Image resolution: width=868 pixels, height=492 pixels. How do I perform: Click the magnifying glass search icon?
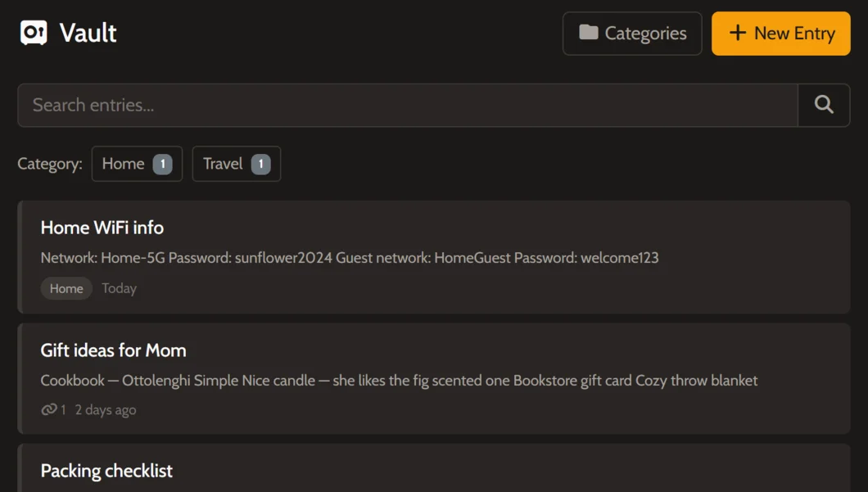824,105
